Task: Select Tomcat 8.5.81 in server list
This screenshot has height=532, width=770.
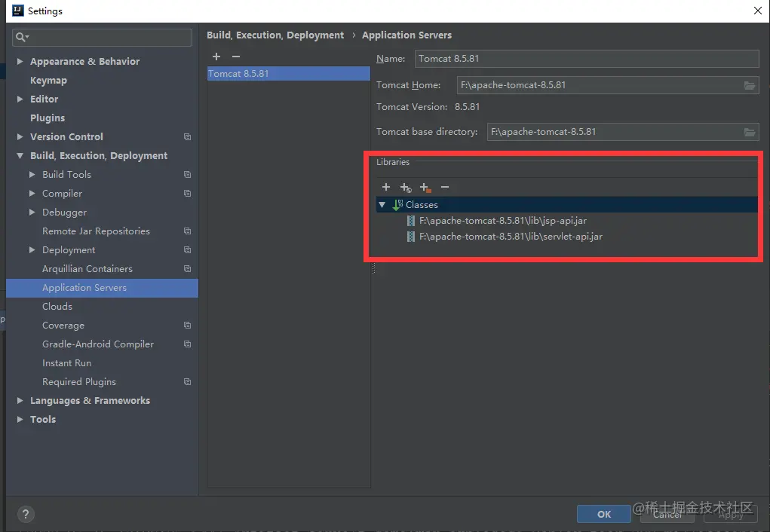Action: coord(289,74)
